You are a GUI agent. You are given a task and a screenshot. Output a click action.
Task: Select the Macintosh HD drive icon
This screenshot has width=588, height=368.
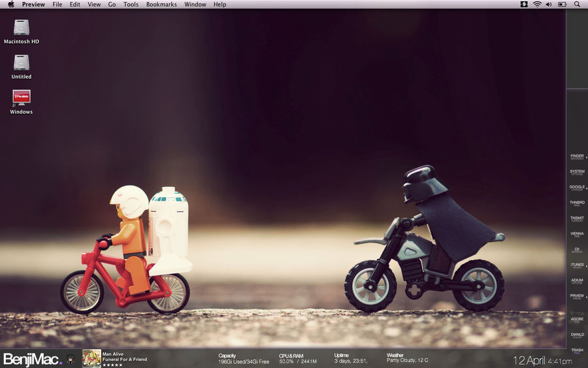pos(22,27)
